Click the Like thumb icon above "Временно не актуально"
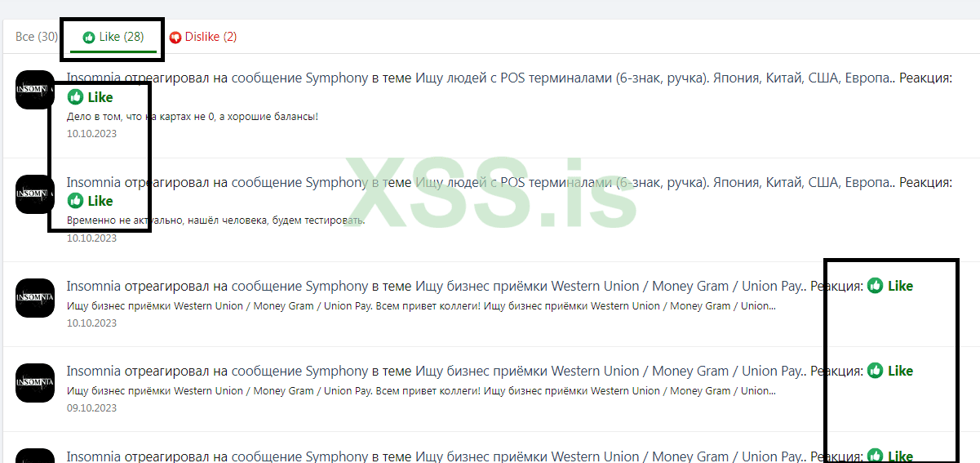980x463 pixels. click(x=76, y=201)
